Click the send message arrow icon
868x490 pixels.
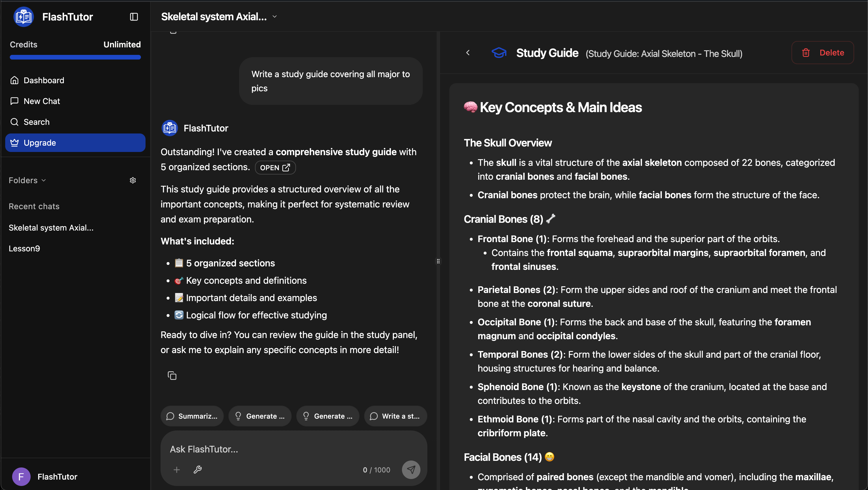coord(411,469)
